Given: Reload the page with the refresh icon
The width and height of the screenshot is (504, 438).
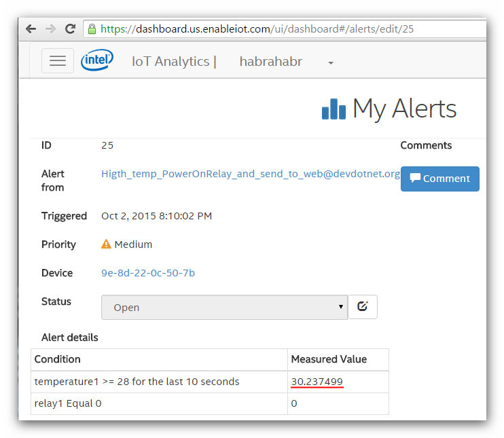Looking at the screenshot, I should coord(71,29).
